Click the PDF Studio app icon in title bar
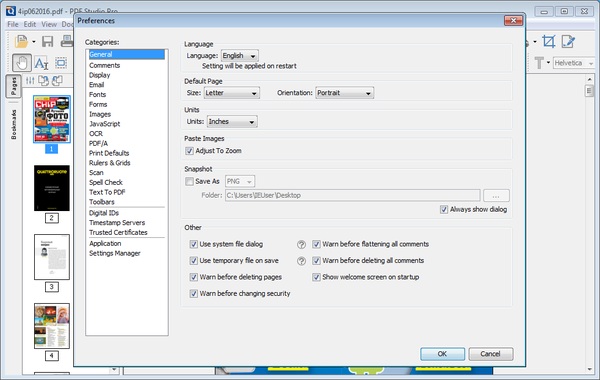Viewport: 600px width, 380px height. 11,11
